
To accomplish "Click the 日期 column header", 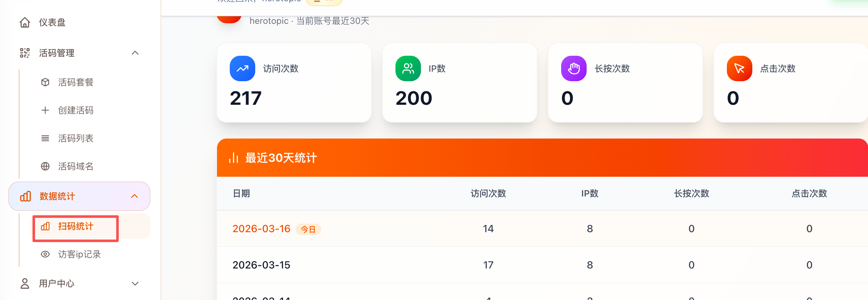I will (x=242, y=194).
